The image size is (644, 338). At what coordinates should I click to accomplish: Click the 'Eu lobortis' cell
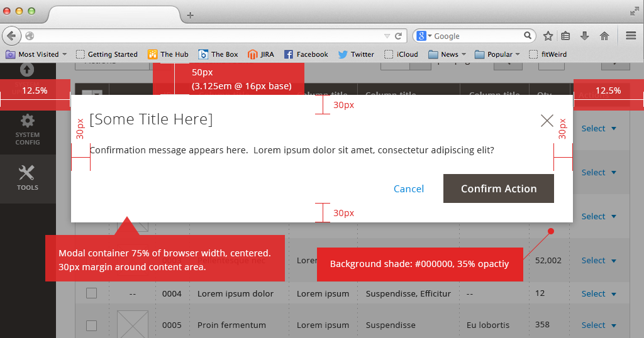pyautogui.click(x=488, y=325)
